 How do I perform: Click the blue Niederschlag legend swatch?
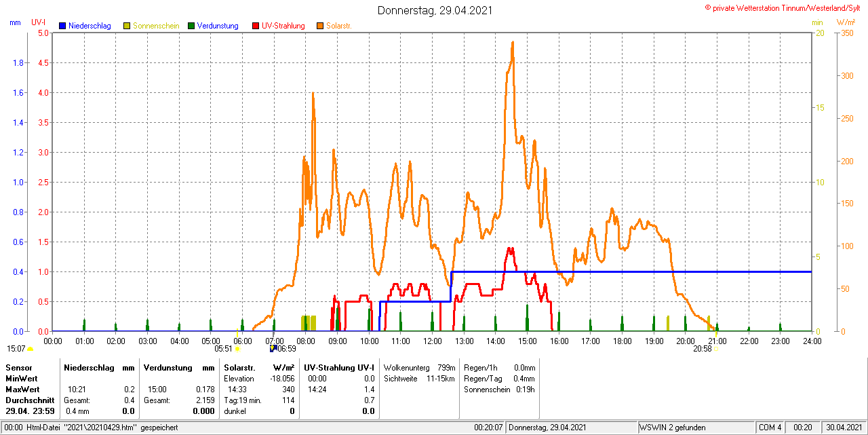[x=62, y=26]
